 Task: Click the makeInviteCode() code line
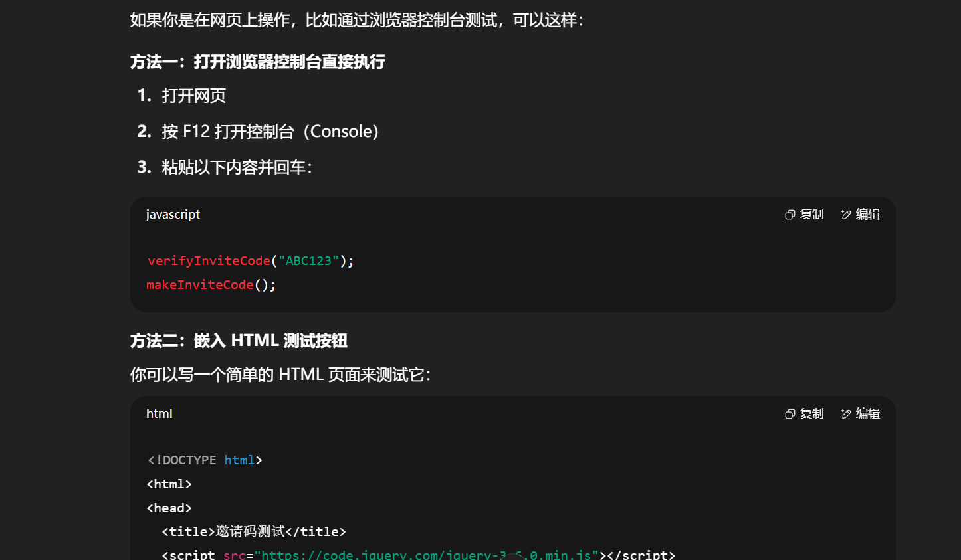coord(211,284)
